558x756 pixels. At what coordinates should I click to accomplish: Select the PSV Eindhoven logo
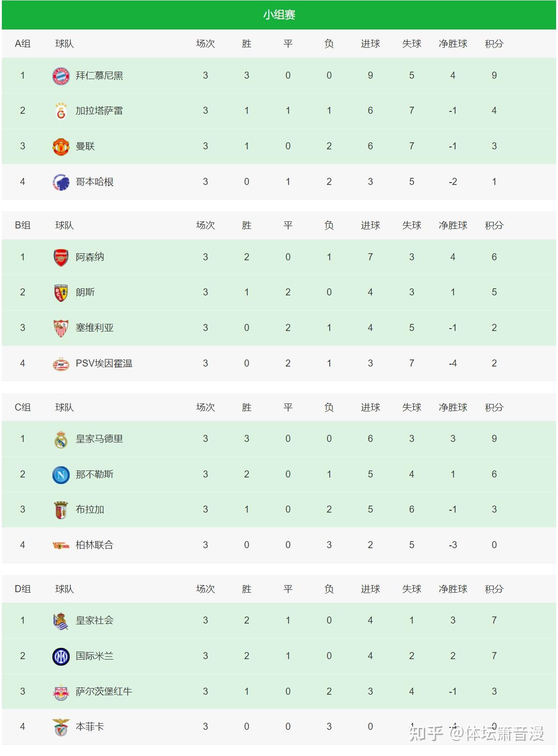pyautogui.click(x=61, y=364)
